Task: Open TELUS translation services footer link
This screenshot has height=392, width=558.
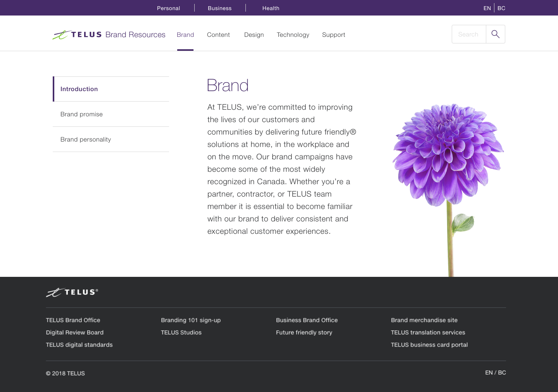Action: tap(428, 333)
